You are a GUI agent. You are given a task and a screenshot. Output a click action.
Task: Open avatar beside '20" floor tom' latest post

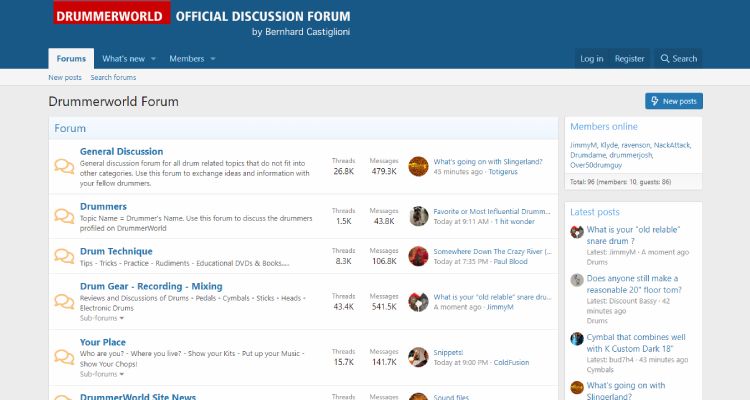(577, 280)
